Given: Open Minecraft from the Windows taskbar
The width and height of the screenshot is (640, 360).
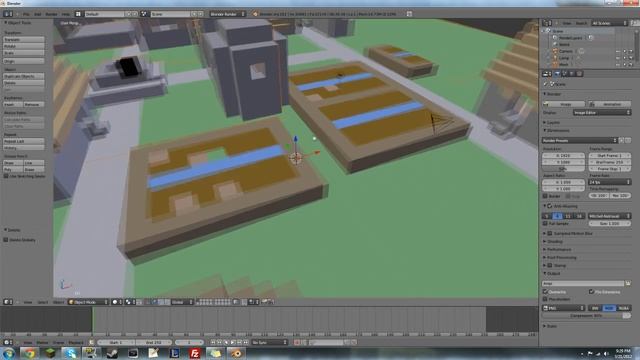Looking at the screenshot, I should tap(50, 353).
